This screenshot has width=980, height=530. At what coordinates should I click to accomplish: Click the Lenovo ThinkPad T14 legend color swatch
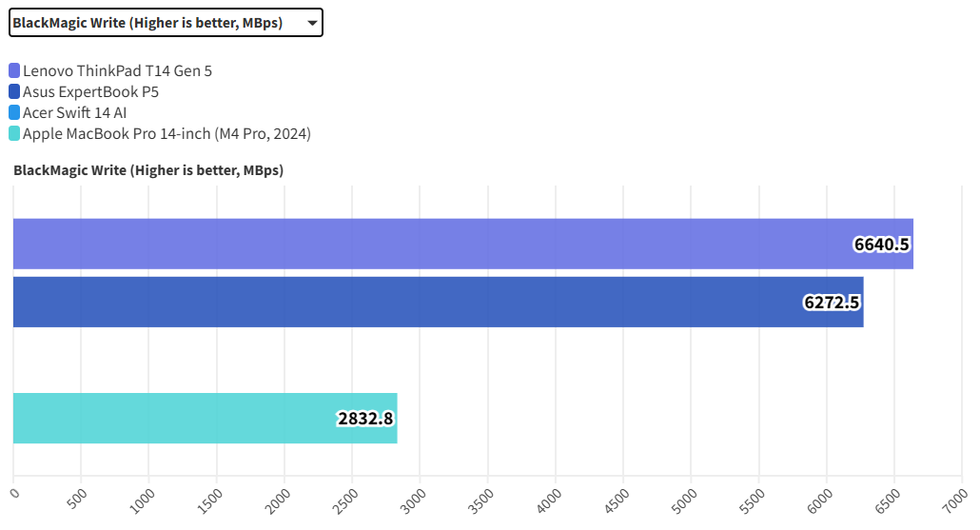click(x=14, y=70)
